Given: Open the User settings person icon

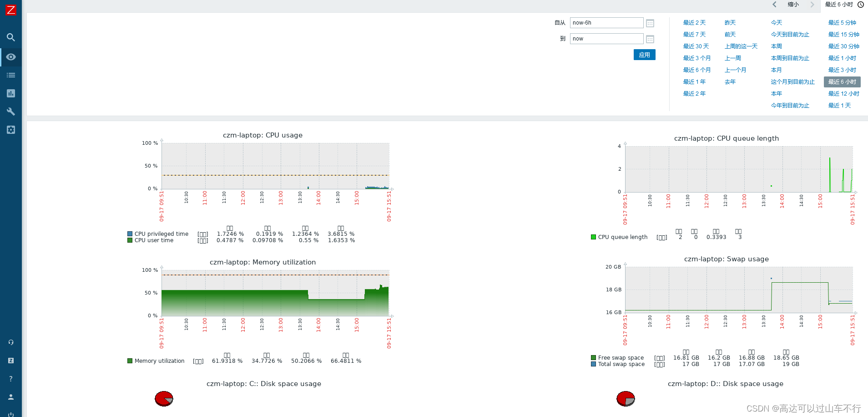Looking at the screenshot, I should pyautogui.click(x=10, y=397).
